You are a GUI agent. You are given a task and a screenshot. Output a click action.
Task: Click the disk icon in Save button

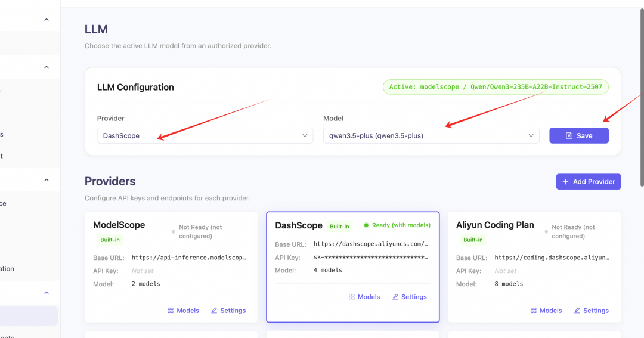click(x=569, y=135)
